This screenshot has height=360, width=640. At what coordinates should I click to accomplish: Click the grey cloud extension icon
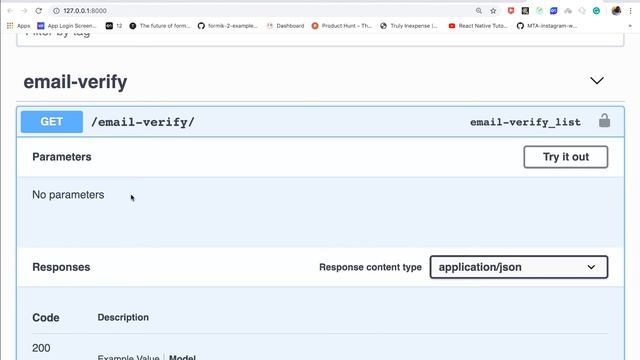pyautogui.click(x=568, y=11)
